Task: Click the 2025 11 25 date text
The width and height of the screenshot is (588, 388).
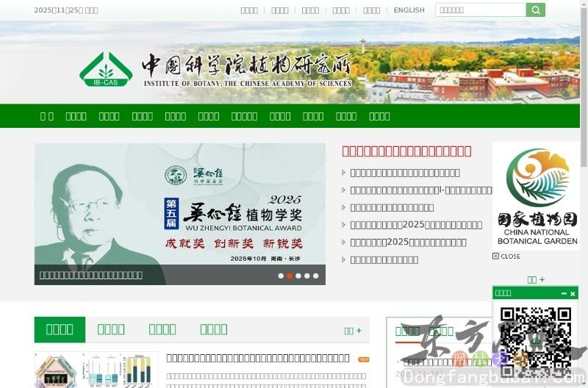Action: click(x=66, y=10)
